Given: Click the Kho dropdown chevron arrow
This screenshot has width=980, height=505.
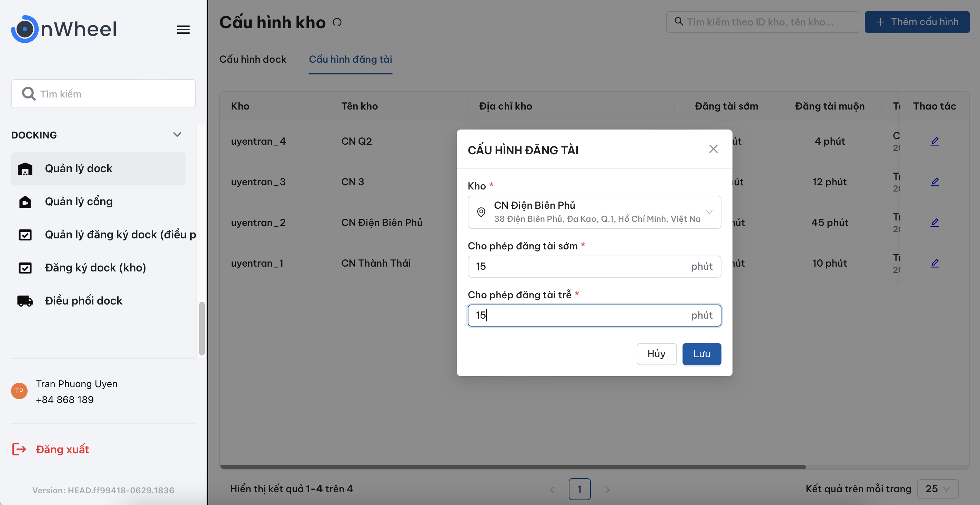Looking at the screenshot, I should tap(709, 212).
